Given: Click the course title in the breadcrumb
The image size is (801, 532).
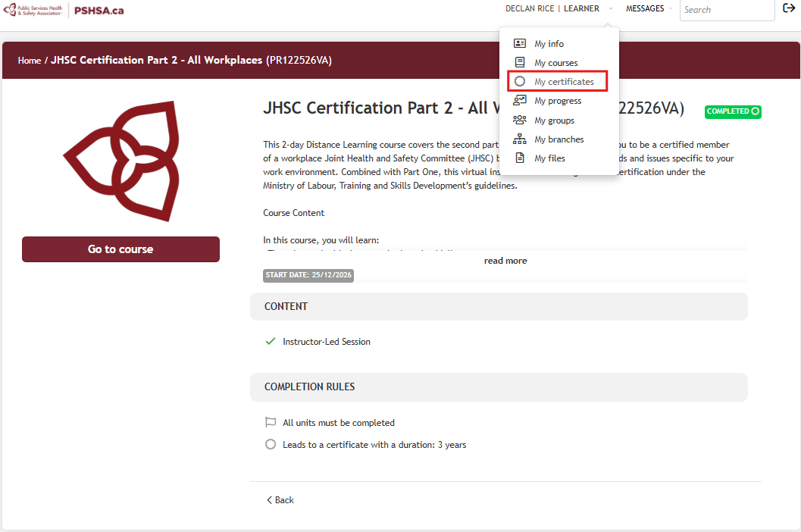Looking at the screenshot, I should (191, 61).
